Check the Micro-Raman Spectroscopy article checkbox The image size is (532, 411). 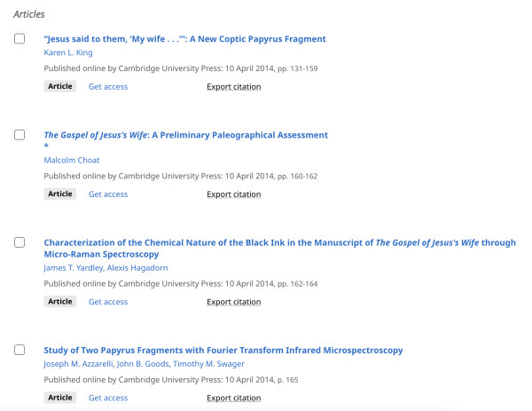(x=20, y=242)
